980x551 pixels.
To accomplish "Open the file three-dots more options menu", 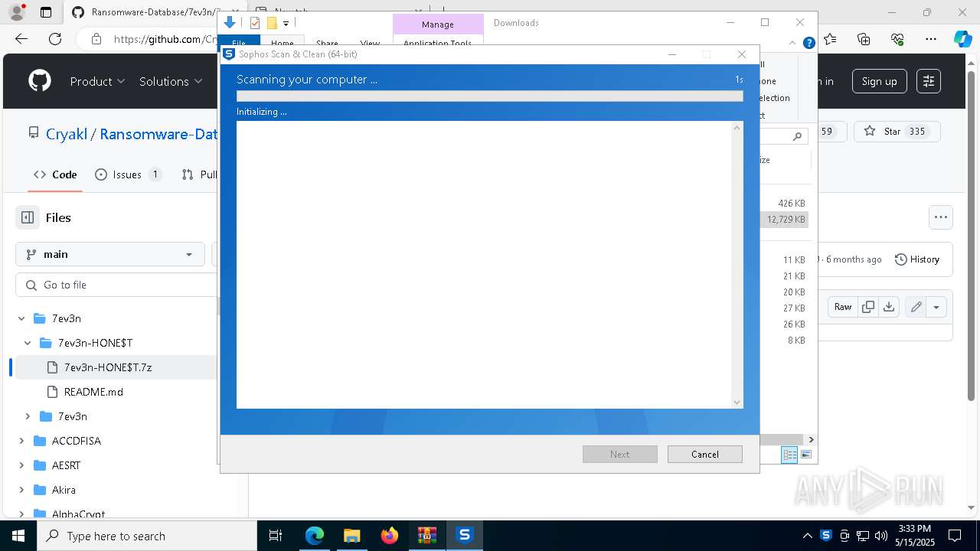I will [x=941, y=217].
